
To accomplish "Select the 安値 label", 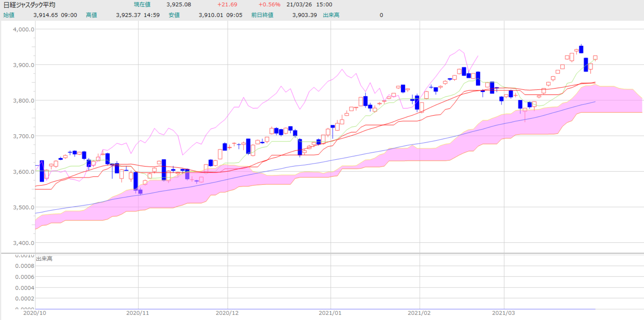I will click(x=174, y=15).
